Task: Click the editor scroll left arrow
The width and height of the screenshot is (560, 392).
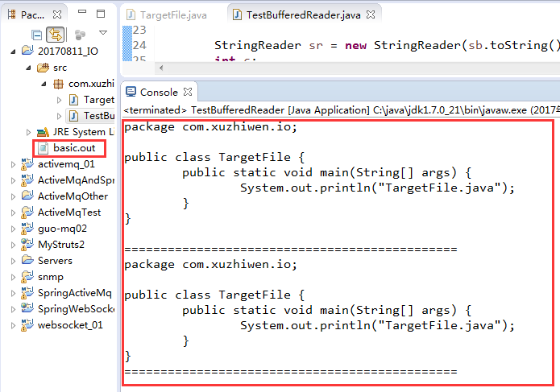Action: click(161, 68)
